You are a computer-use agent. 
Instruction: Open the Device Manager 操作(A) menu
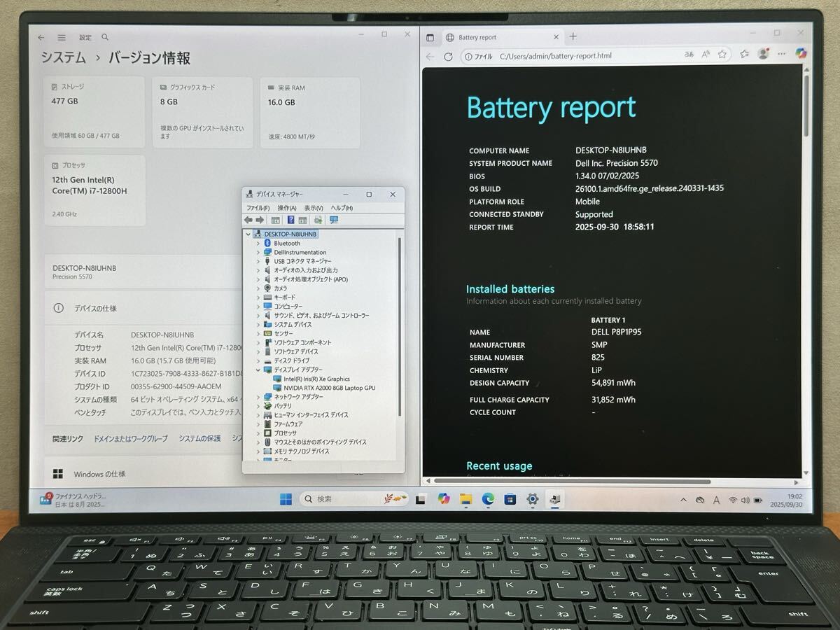tap(287, 208)
